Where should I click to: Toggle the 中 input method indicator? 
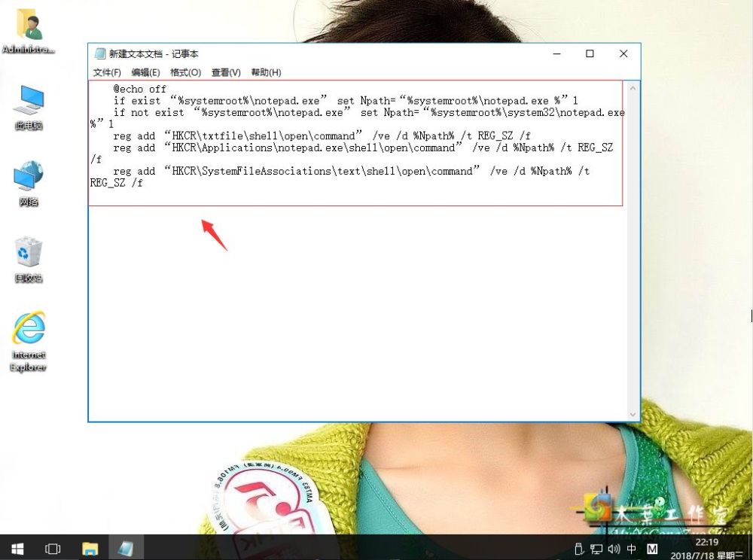click(630, 549)
